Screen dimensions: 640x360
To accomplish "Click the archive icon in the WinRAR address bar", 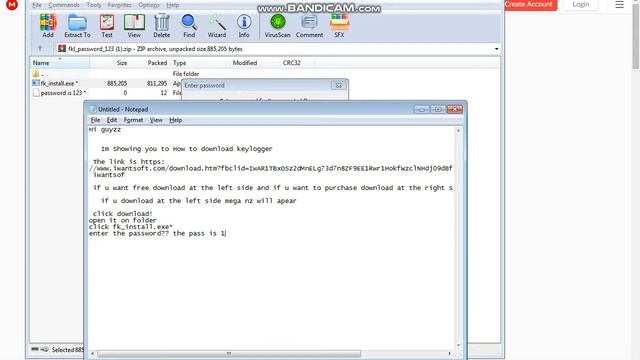I will click(62, 49).
